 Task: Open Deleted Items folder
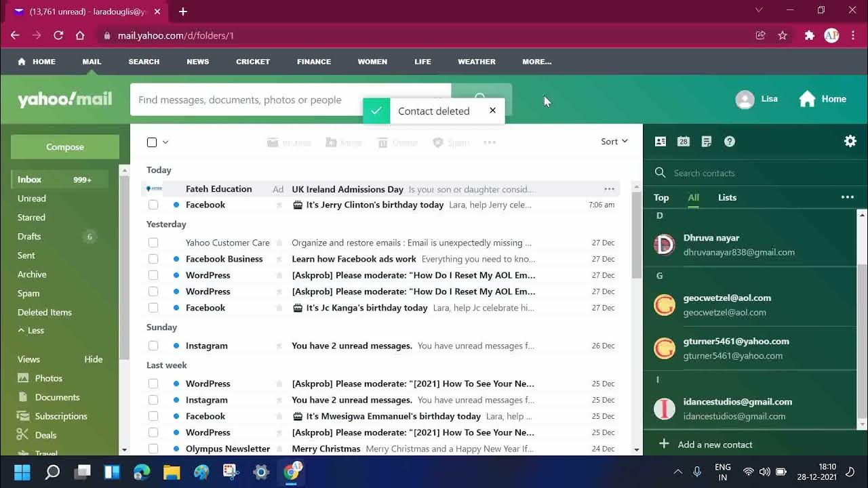pyautogui.click(x=45, y=312)
